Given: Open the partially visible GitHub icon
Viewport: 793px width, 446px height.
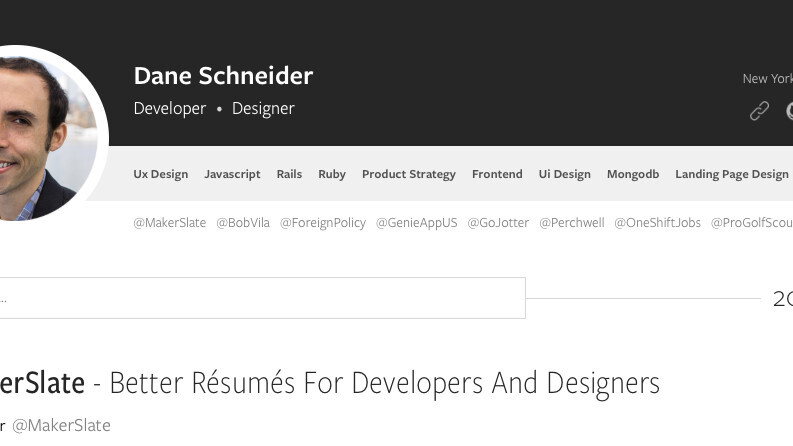Looking at the screenshot, I should (x=789, y=111).
